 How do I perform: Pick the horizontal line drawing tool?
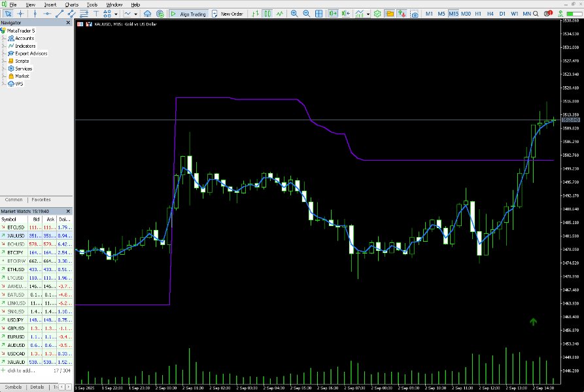click(x=47, y=14)
